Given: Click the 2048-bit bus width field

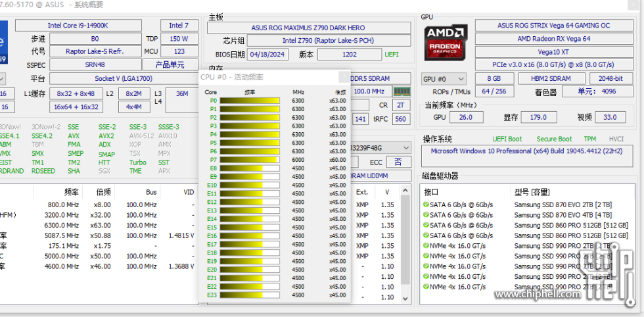Looking at the screenshot, I should pyautogui.click(x=611, y=78).
